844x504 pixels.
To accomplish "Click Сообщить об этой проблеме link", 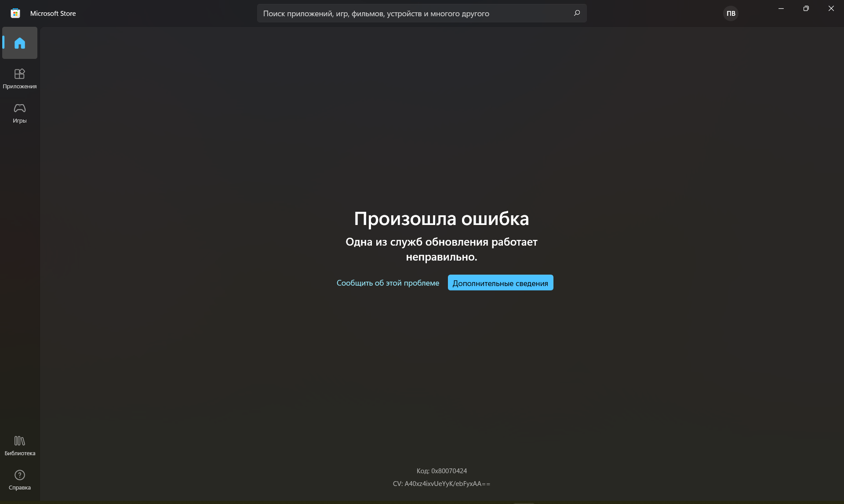I will (388, 283).
